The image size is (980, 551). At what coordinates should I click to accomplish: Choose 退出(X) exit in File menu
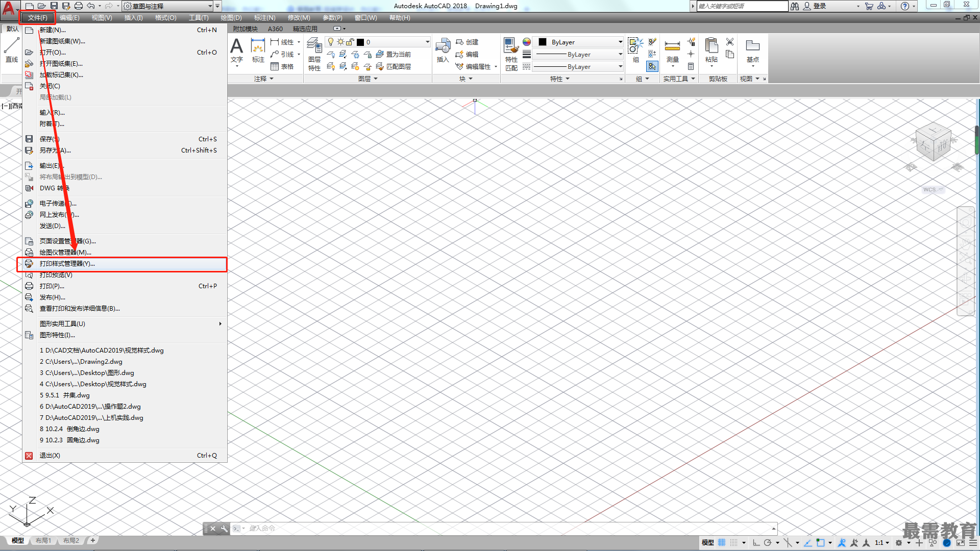[x=125, y=456]
